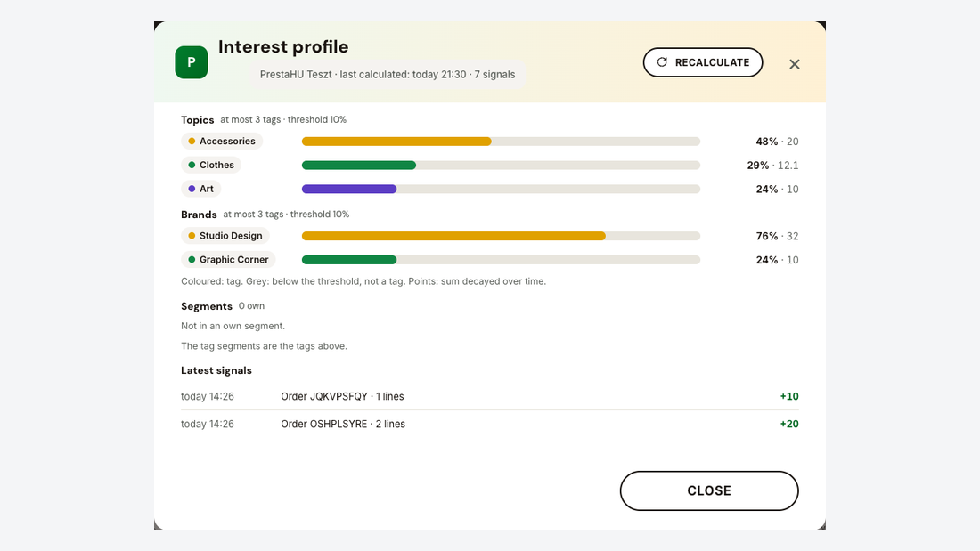Select the Art topic tag
This screenshot has height=551, width=980.
click(x=201, y=189)
